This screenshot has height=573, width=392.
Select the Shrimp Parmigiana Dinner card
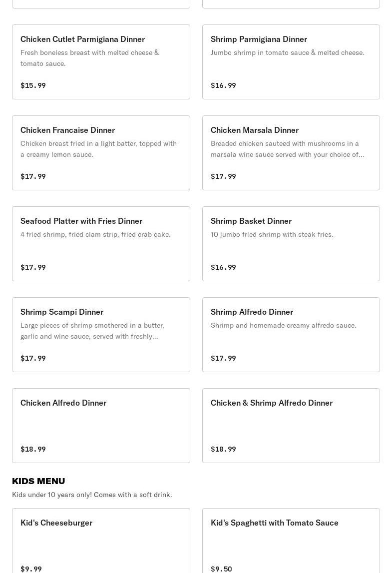click(259, 39)
